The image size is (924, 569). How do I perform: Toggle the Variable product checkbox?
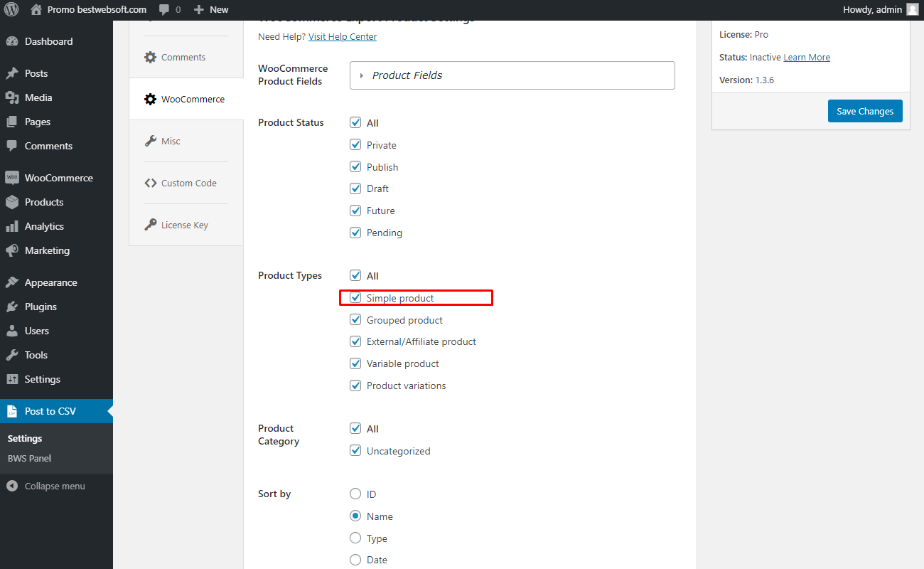[355, 363]
